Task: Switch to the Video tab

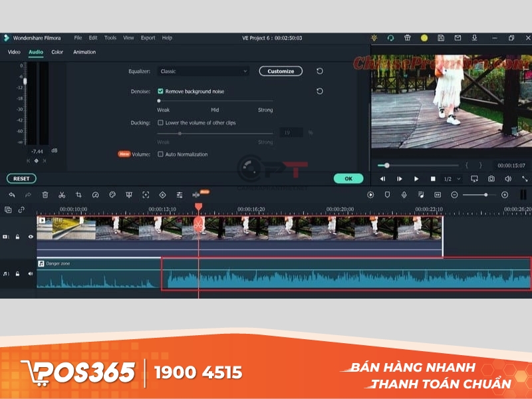Action: [x=14, y=52]
